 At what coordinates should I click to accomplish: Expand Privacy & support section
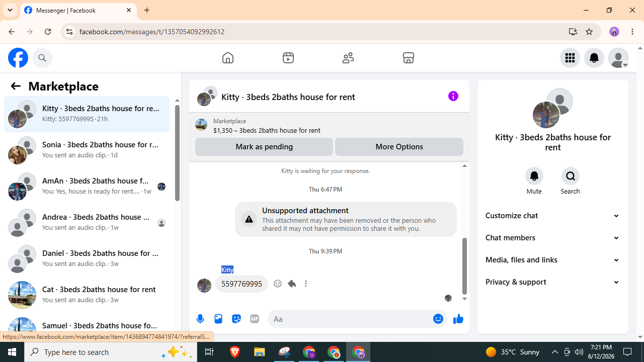[x=552, y=282]
